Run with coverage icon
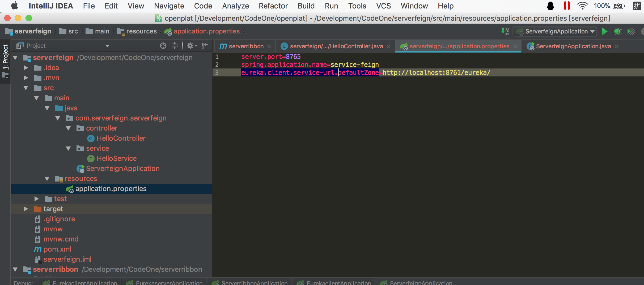Viewport: 644px width, 285px height. [631, 32]
